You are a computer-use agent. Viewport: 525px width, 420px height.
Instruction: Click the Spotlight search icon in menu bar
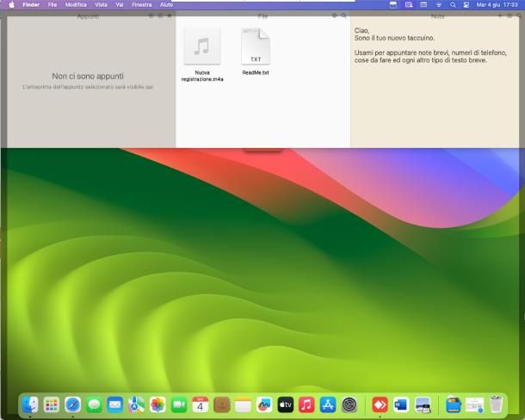tap(453, 4)
